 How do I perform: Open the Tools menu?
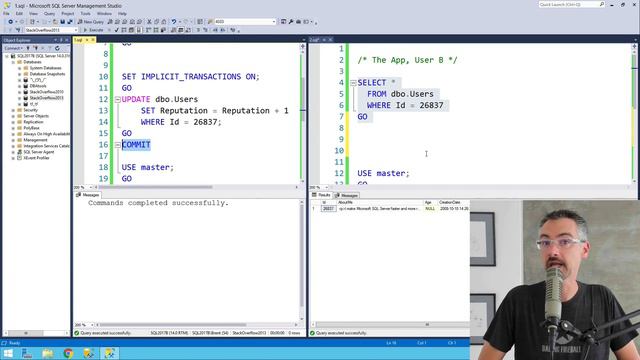point(85,13)
